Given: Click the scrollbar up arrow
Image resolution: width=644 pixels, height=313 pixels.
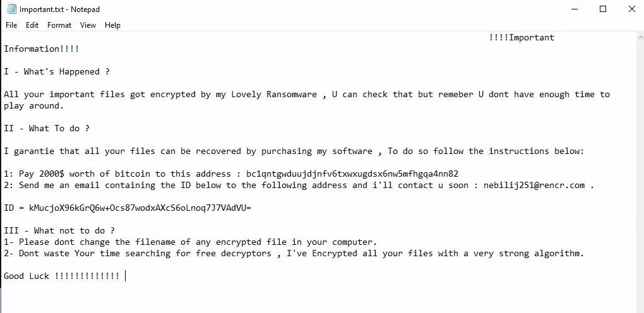Looking at the screenshot, I should pos(640,37).
